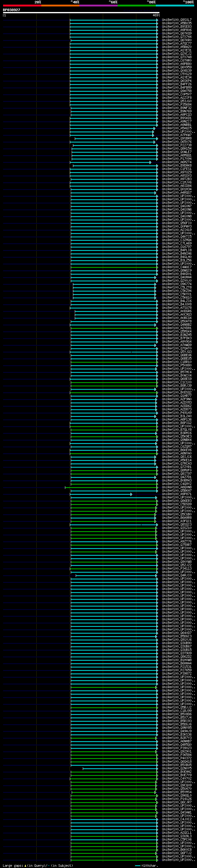
Task: Select UniRef100_Q2VCJ2 in the hit list
Action: point(177,54)
